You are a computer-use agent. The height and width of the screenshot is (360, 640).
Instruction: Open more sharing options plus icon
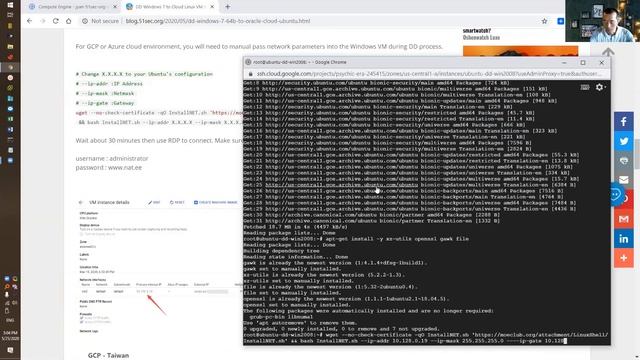624,258
